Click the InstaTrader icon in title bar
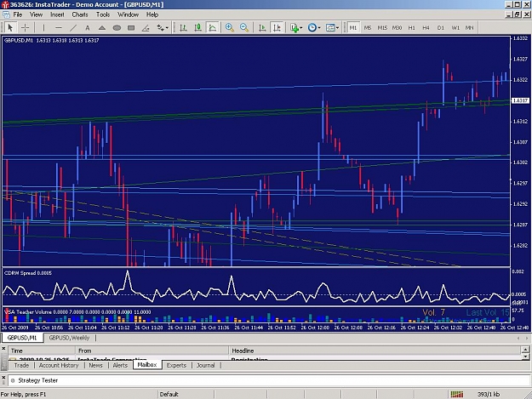The image size is (532, 399). pyautogui.click(x=5, y=5)
